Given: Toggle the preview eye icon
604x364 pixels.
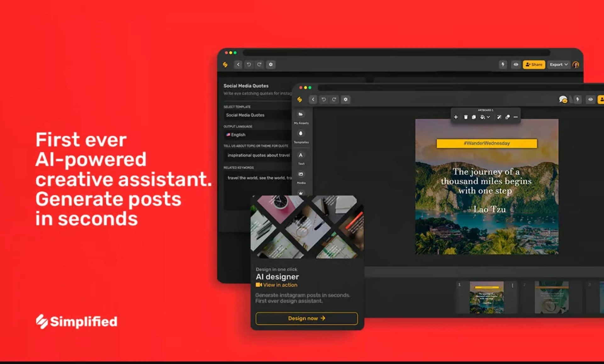Looking at the screenshot, I should (x=590, y=100).
